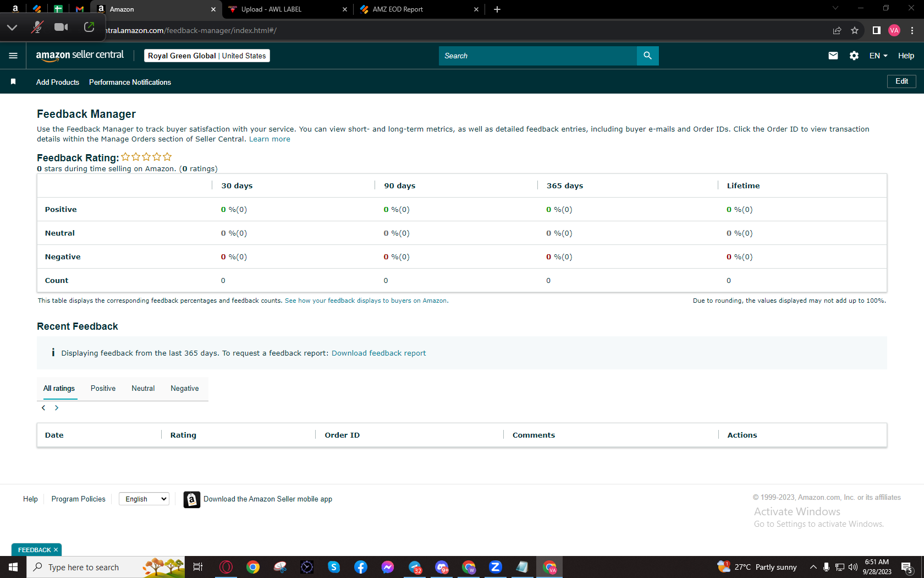Click the browser address bar URL
The image size is (924, 578).
(191, 30)
